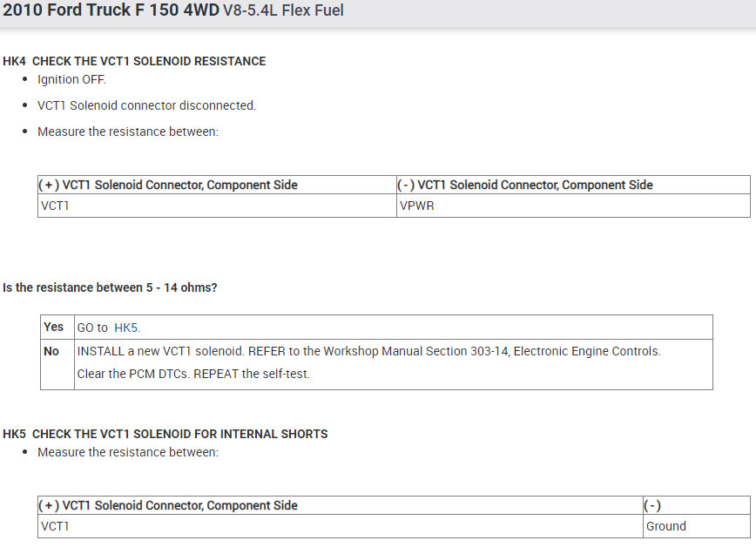Click the Measure the resistance line under HK5
Viewport: 756px width, 554px height.
click(x=128, y=452)
